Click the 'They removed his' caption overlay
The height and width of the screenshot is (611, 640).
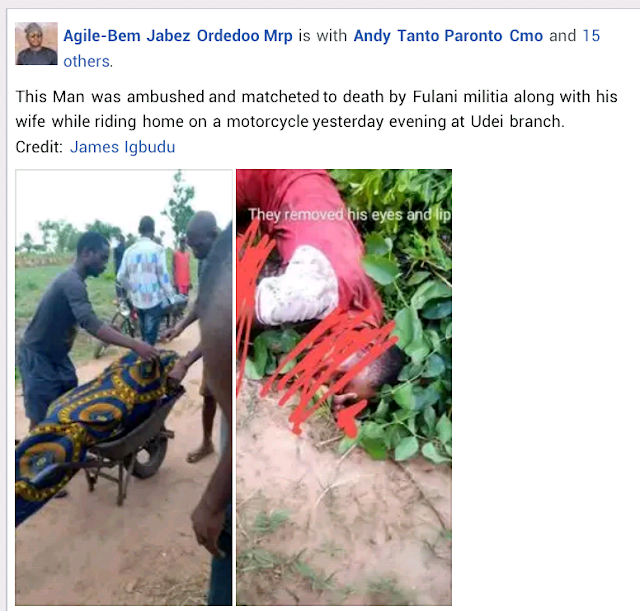(x=350, y=214)
